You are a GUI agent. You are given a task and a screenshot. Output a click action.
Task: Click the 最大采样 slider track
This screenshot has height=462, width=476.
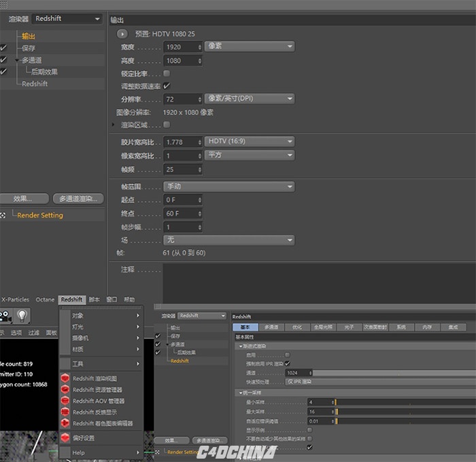click(x=405, y=412)
